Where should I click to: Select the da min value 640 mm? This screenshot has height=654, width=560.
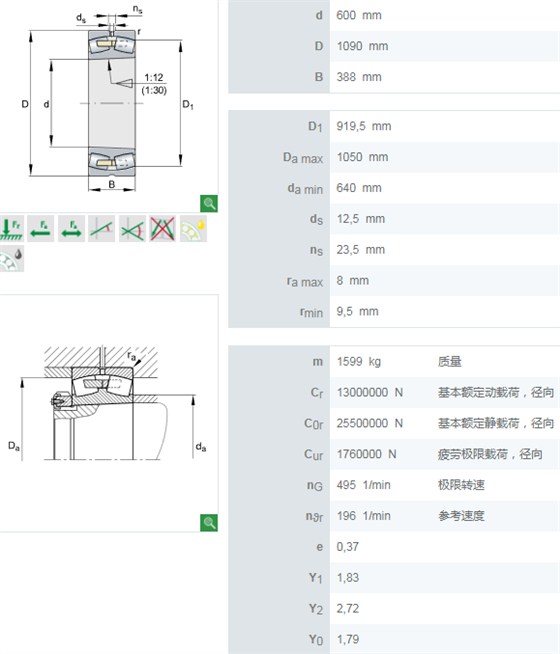(x=359, y=188)
